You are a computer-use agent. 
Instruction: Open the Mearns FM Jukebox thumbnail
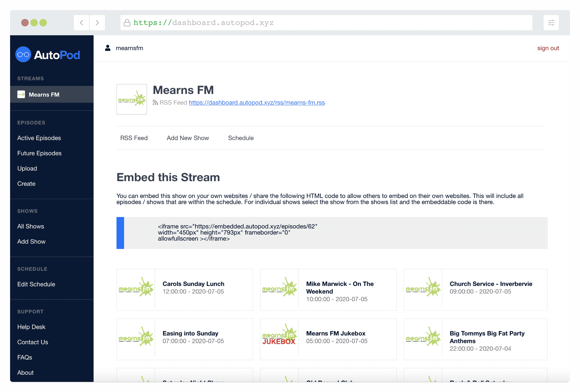279,338
